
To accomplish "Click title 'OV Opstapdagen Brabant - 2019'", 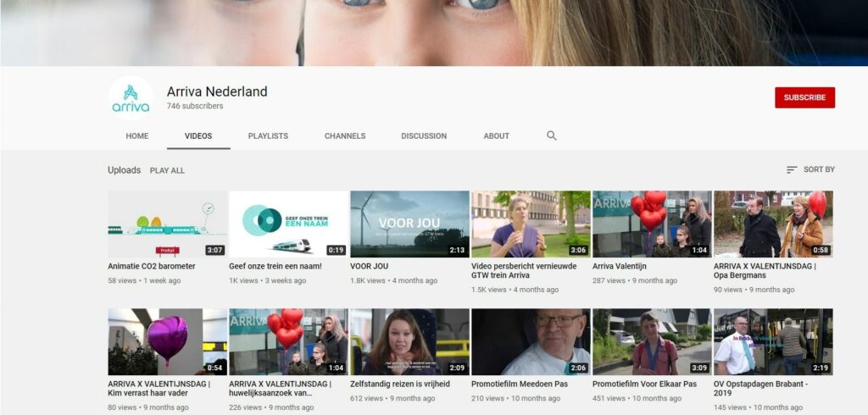I will coord(761,389).
